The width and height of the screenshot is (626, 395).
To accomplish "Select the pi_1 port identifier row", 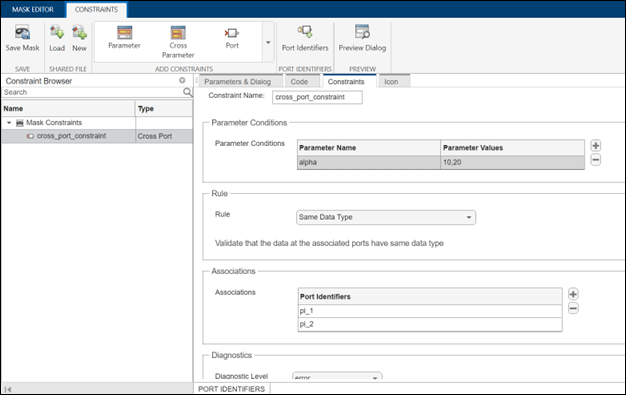I will [430, 311].
